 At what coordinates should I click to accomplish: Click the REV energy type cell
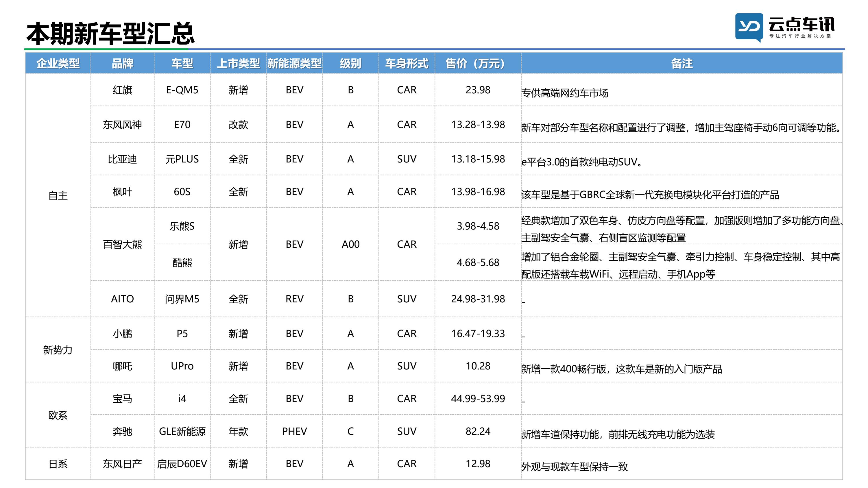(295, 299)
